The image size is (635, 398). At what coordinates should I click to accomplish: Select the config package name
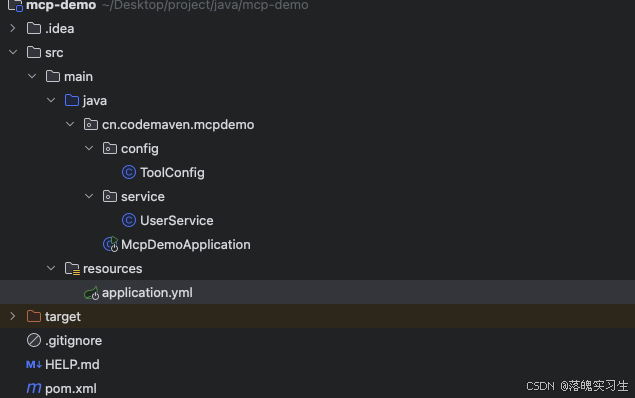click(x=140, y=149)
